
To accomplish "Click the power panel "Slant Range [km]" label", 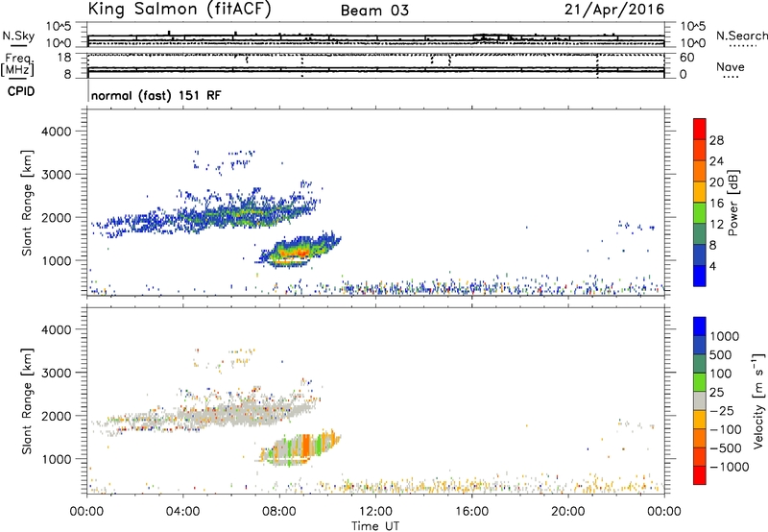I will pyautogui.click(x=27, y=203).
